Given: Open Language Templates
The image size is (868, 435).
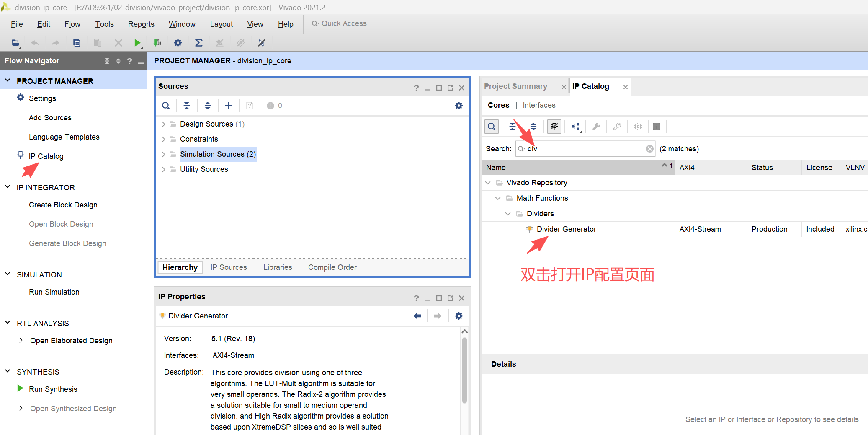Looking at the screenshot, I should pyautogui.click(x=64, y=137).
